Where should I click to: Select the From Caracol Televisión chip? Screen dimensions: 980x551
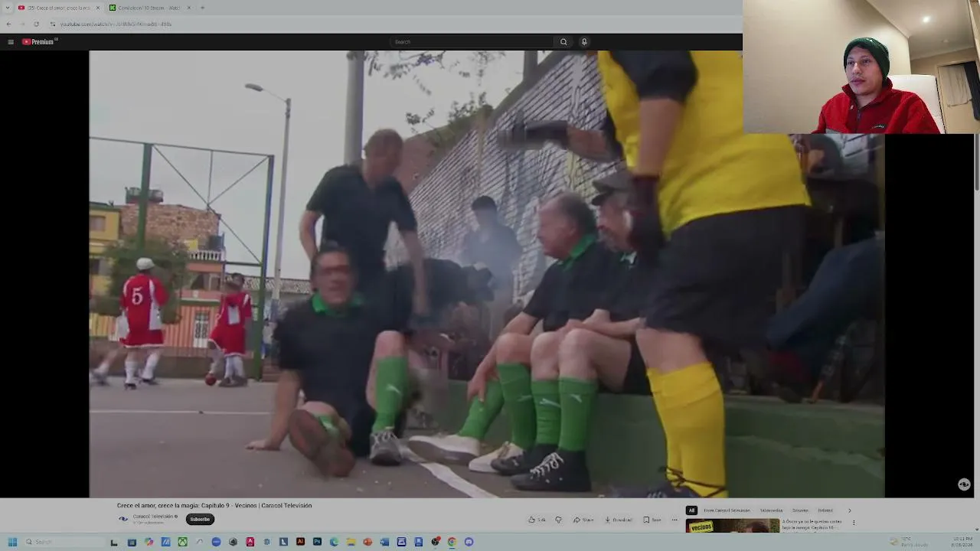(727, 510)
